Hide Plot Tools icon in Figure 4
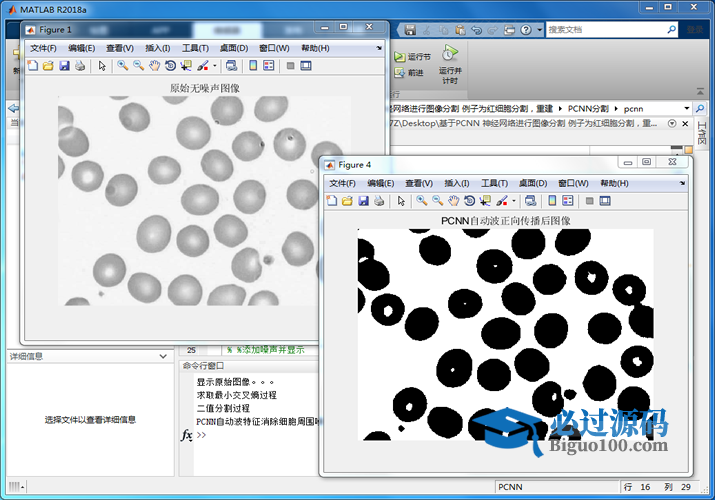 [590, 201]
